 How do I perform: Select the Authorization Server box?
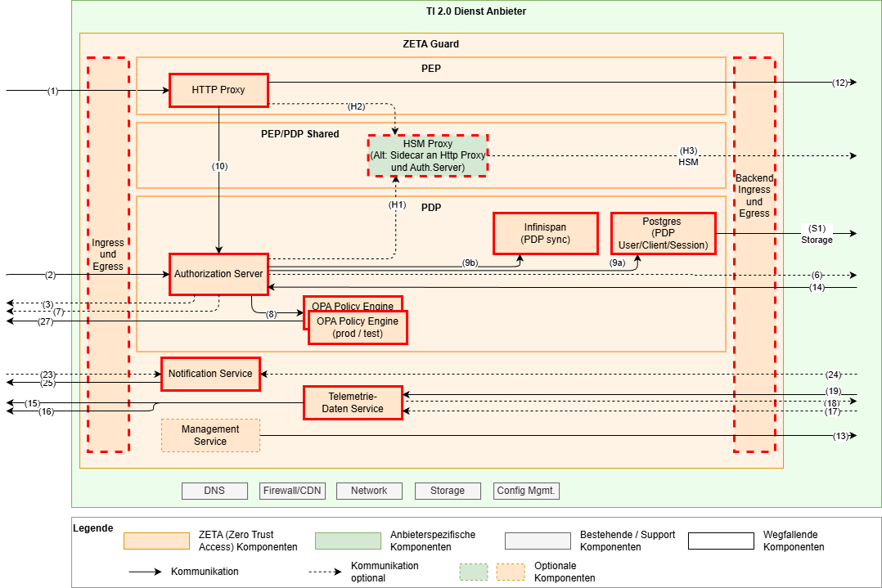click(x=218, y=274)
